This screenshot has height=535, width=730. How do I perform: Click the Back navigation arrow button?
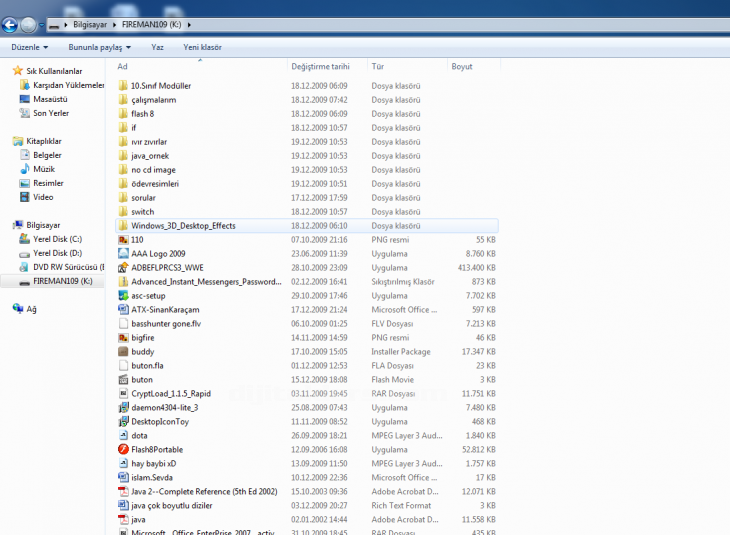[x=11, y=24]
